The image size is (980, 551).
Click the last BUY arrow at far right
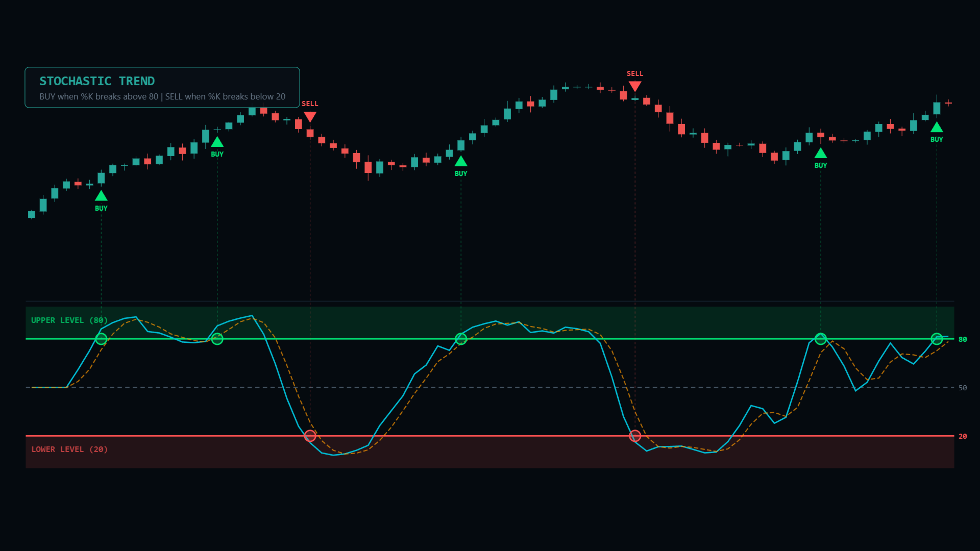936,128
